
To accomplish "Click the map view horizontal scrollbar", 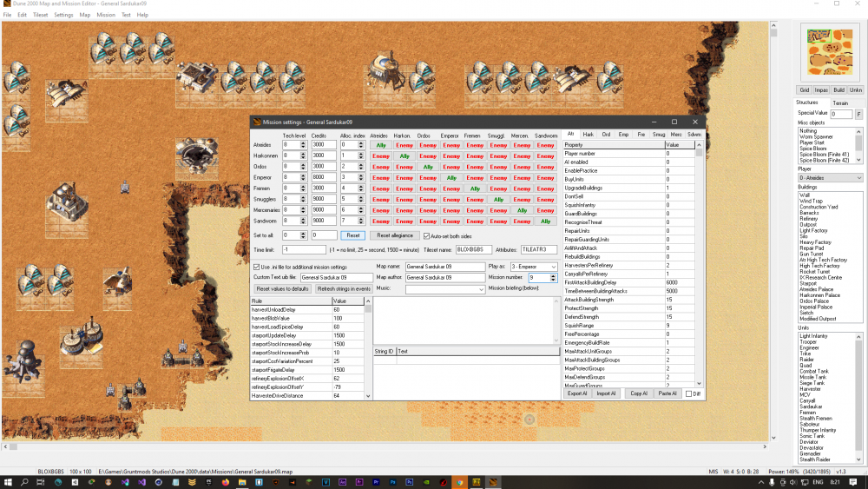I will pyautogui.click(x=385, y=446).
